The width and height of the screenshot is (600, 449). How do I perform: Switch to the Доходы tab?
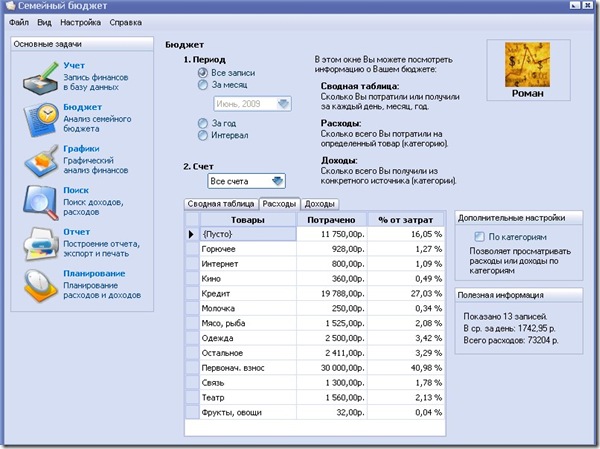click(x=320, y=203)
